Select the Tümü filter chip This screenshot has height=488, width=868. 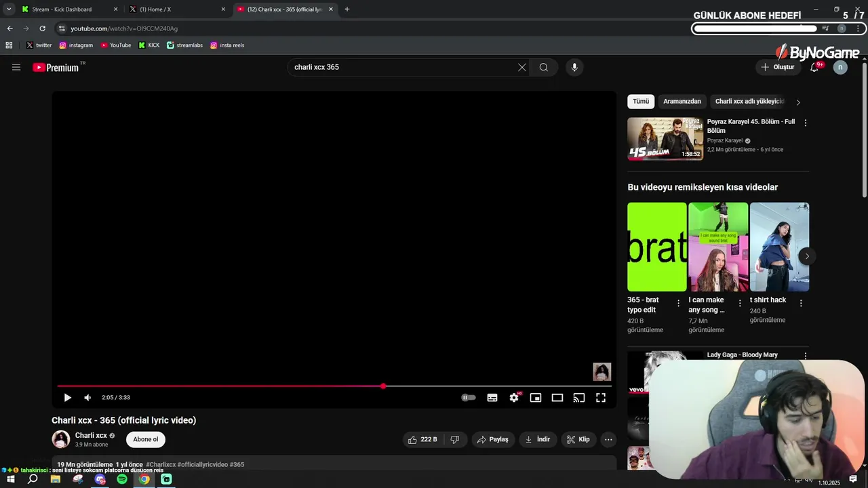pyautogui.click(x=641, y=102)
